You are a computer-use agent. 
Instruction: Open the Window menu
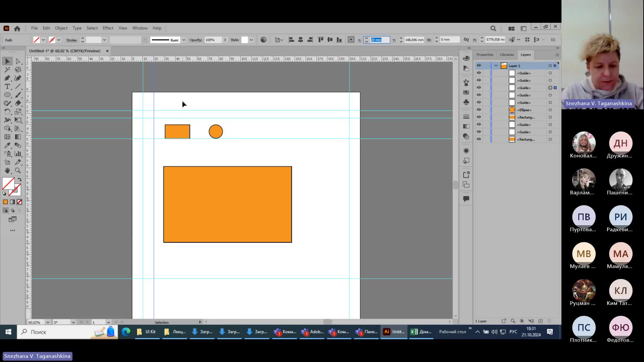[x=140, y=28]
